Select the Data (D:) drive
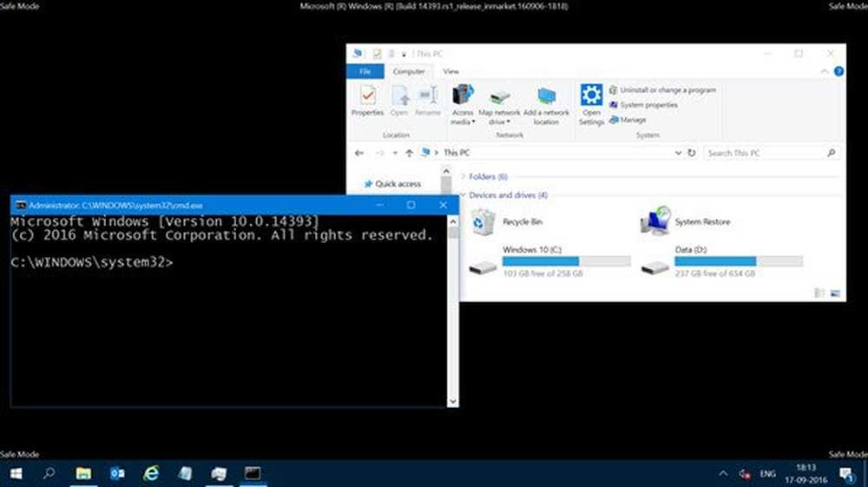 pyautogui.click(x=722, y=261)
